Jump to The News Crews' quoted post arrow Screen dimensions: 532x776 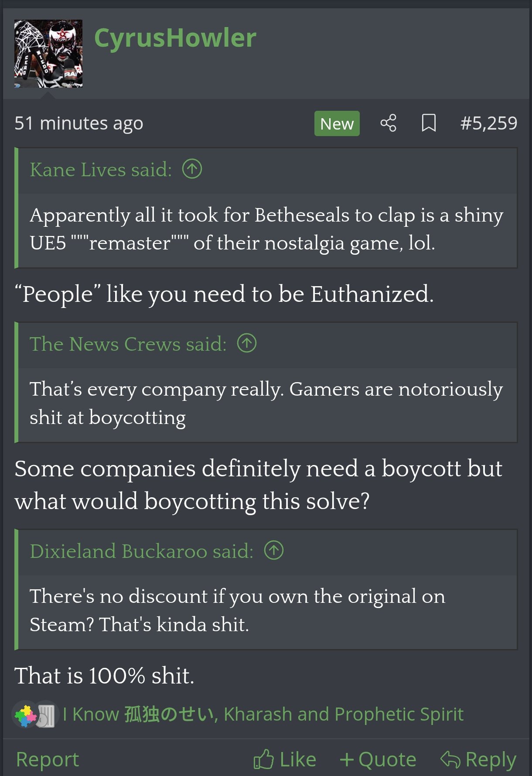click(x=247, y=343)
